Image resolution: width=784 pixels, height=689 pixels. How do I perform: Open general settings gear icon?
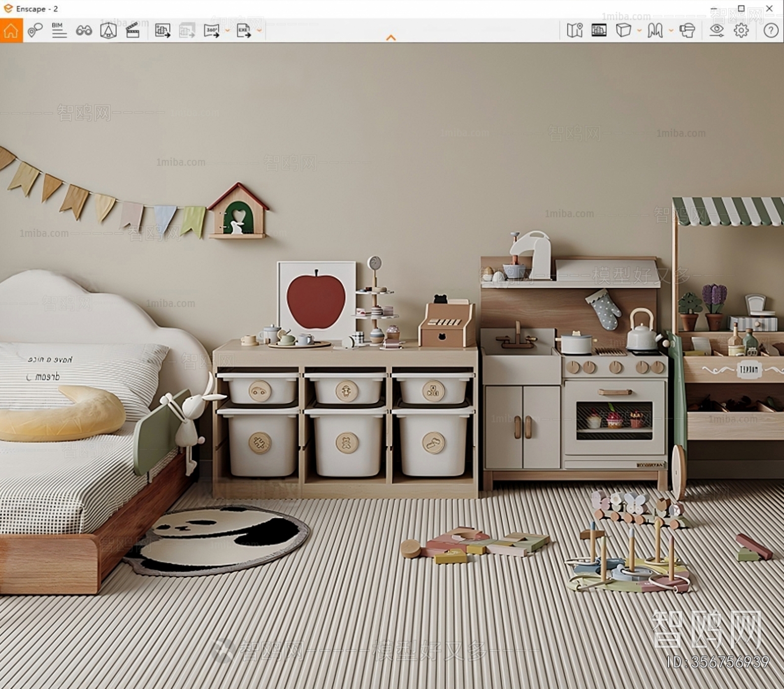741,31
